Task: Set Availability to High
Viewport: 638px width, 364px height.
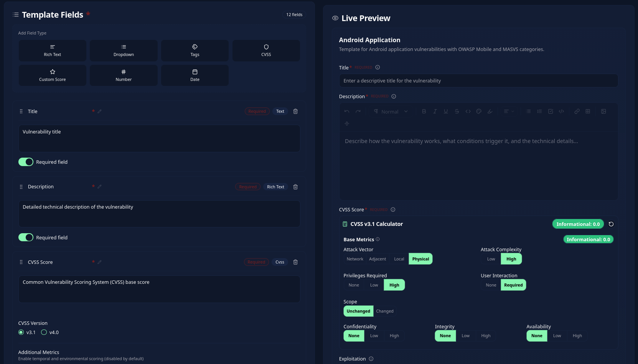Action: (x=577, y=336)
